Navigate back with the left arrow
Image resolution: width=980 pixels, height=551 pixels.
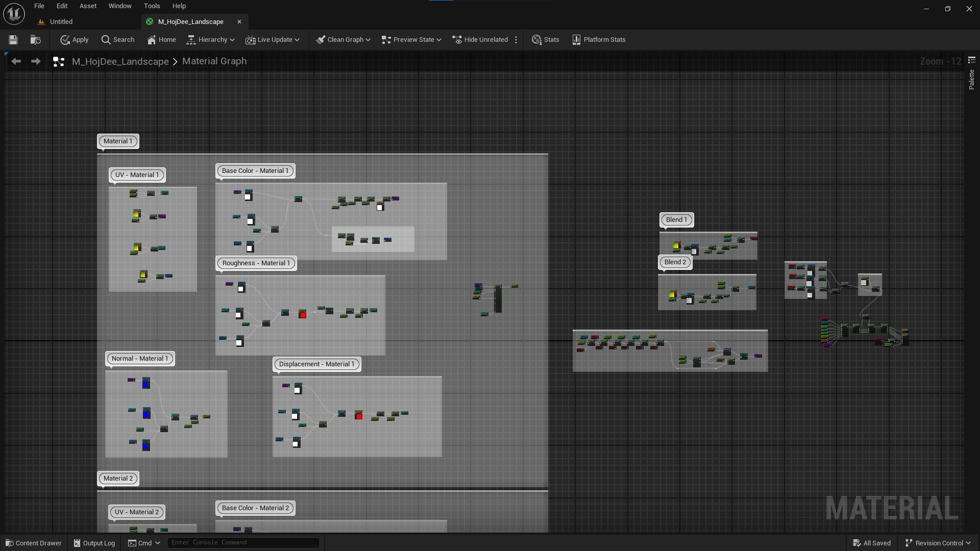click(16, 61)
